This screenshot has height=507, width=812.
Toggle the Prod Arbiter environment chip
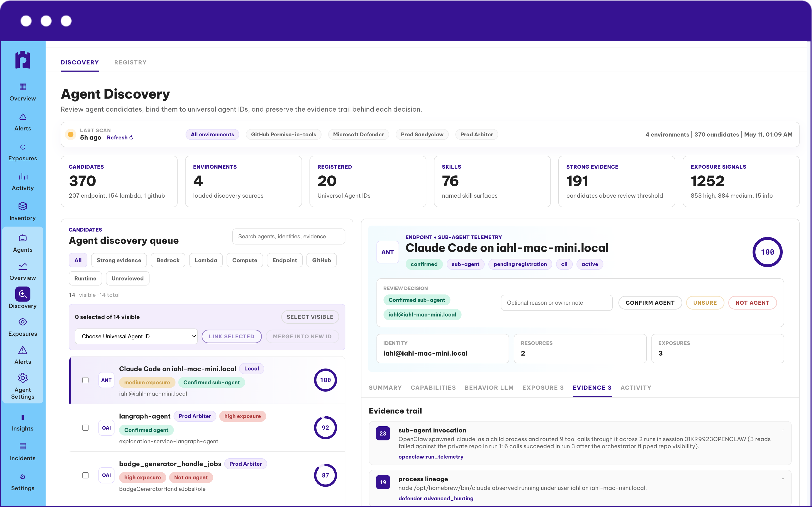pos(477,135)
